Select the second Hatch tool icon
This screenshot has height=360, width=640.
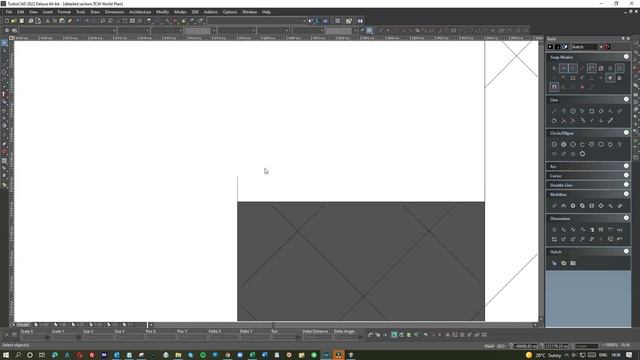[564, 263]
